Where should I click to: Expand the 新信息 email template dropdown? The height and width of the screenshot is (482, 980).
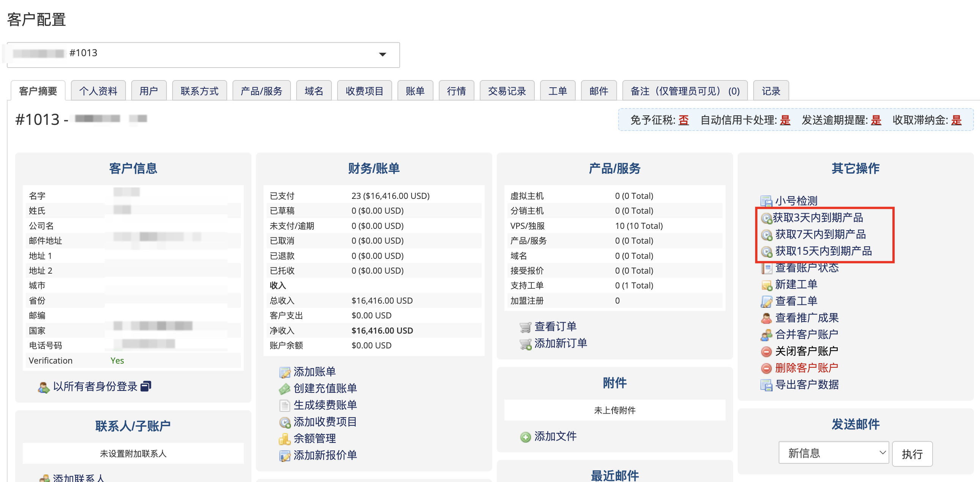(x=833, y=453)
